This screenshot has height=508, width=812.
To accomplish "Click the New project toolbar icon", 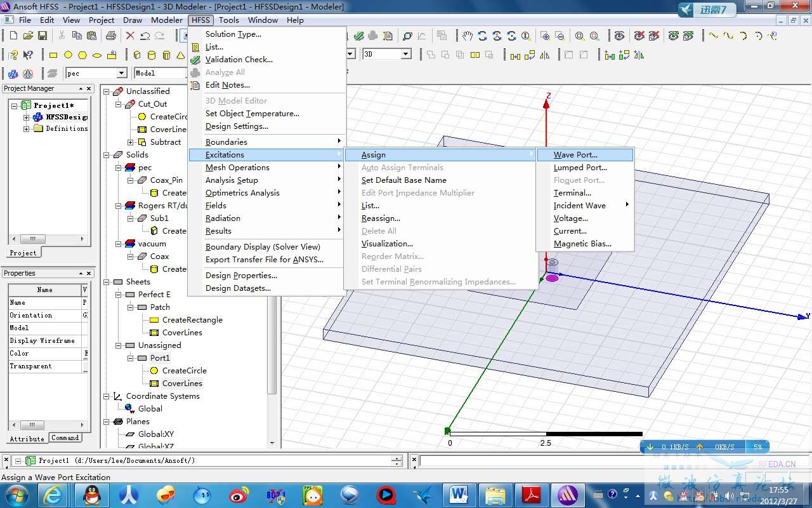I will pos(14,36).
